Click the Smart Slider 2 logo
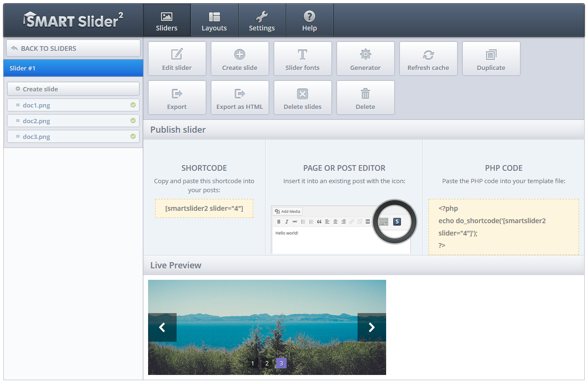The width and height of the screenshot is (588, 384). point(73,20)
